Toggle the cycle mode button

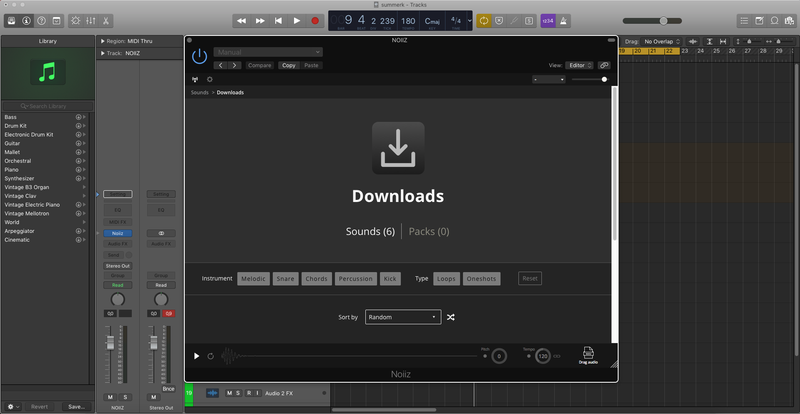point(484,20)
